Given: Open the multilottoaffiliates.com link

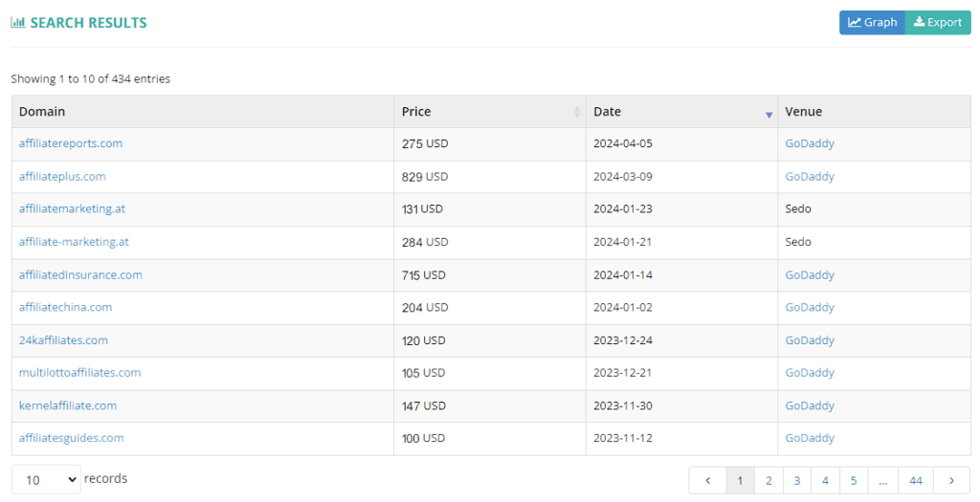Looking at the screenshot, I should 80,373.
